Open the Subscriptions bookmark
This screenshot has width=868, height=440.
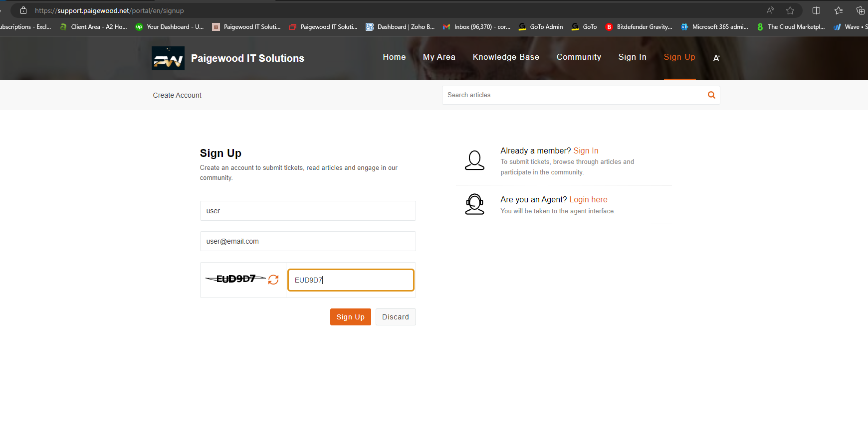coord(26,27)
